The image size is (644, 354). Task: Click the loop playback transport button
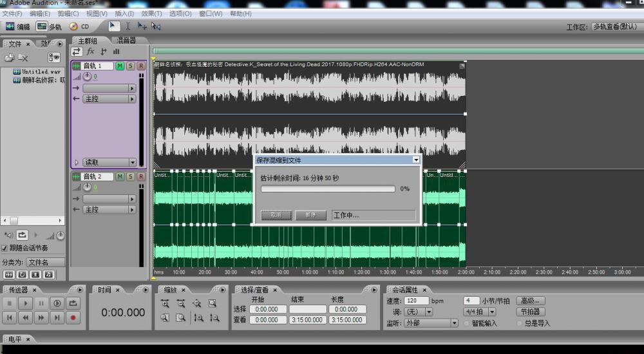(x=73, y=304)
